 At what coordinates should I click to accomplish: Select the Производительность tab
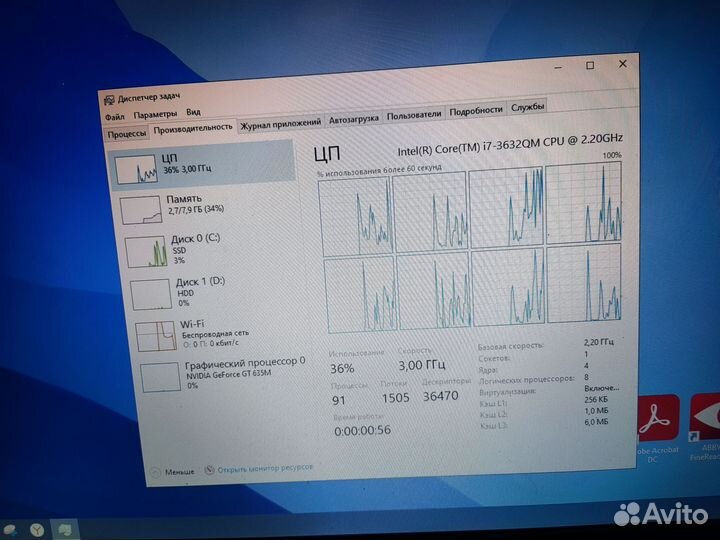pos(193,129)
